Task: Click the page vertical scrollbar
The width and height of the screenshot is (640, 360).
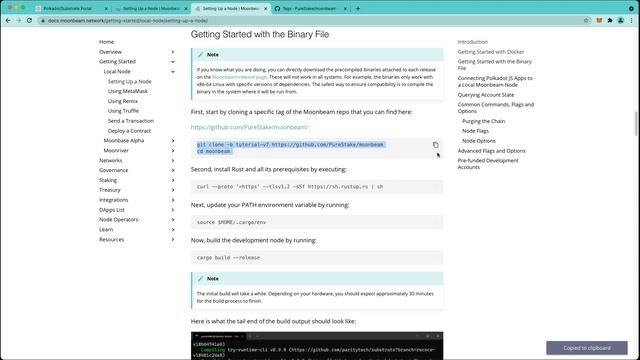Action: point(636,124)
